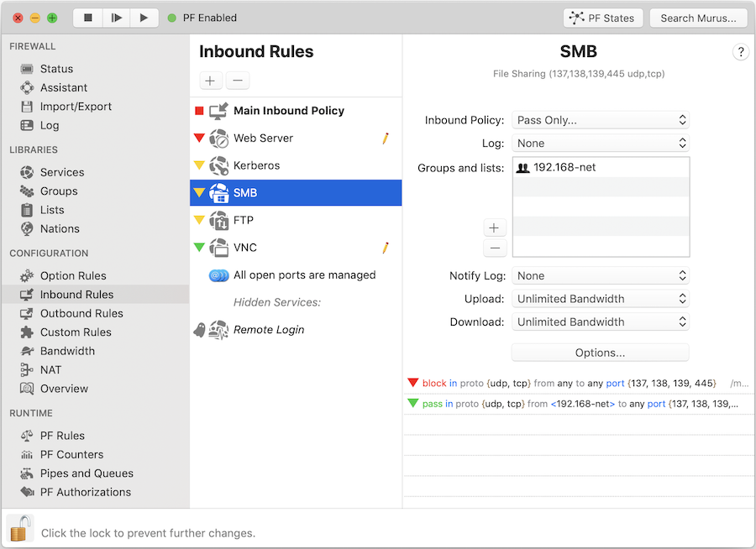Click the Option Rules gears icon
The height and width of the screenshot is (549, 756).
27,275
